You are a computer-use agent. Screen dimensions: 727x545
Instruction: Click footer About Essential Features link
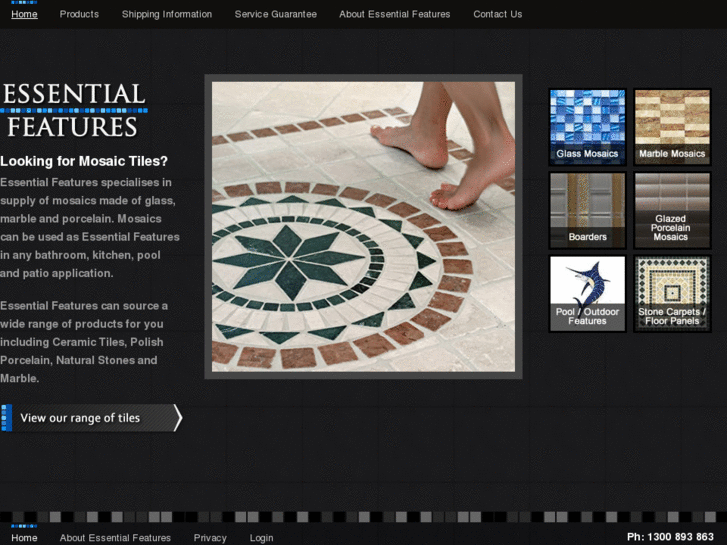click(115, 538)
